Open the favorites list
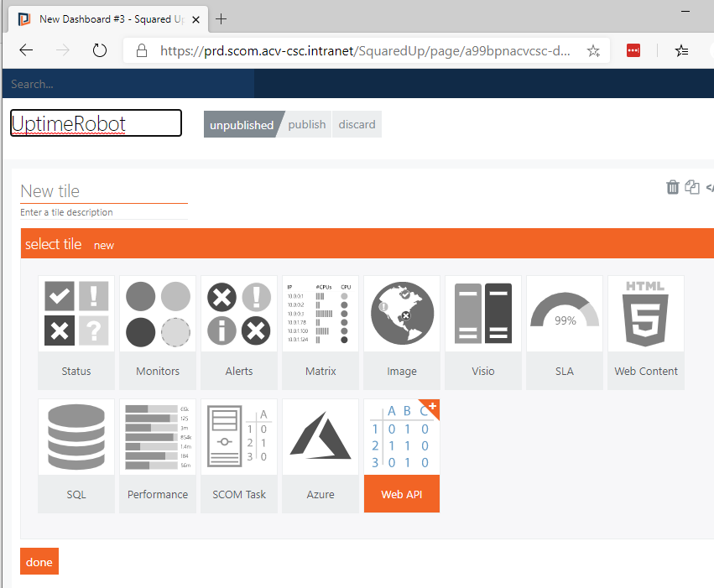 [681, 50]
